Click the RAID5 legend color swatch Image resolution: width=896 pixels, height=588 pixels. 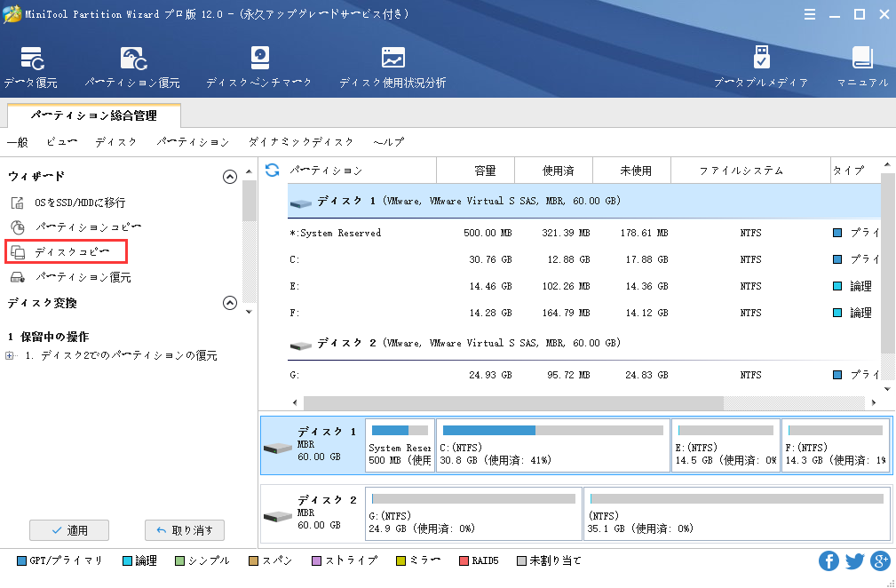coord(464,561)
